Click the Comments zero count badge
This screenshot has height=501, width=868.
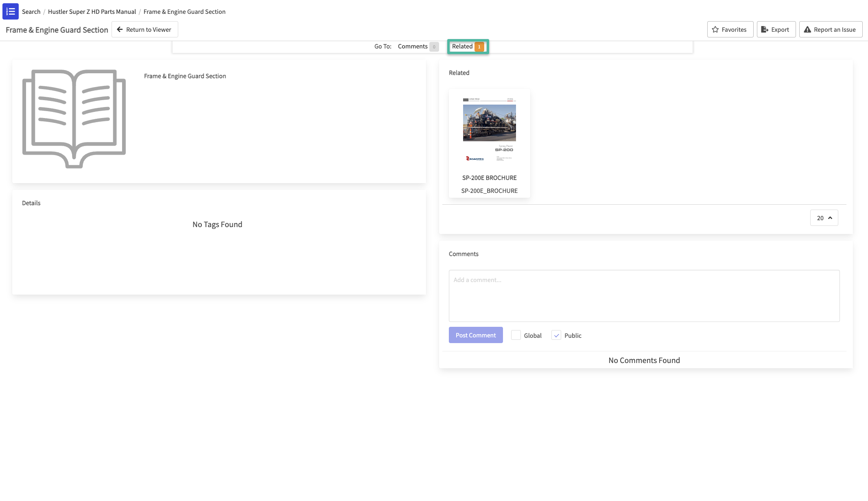pyautogui.click(x=434, y=47)
